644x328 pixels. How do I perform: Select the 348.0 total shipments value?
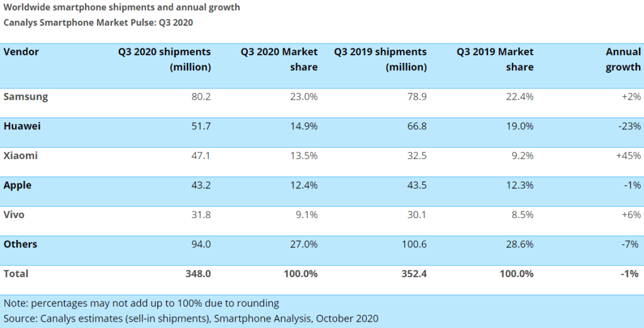coord(197,274)
